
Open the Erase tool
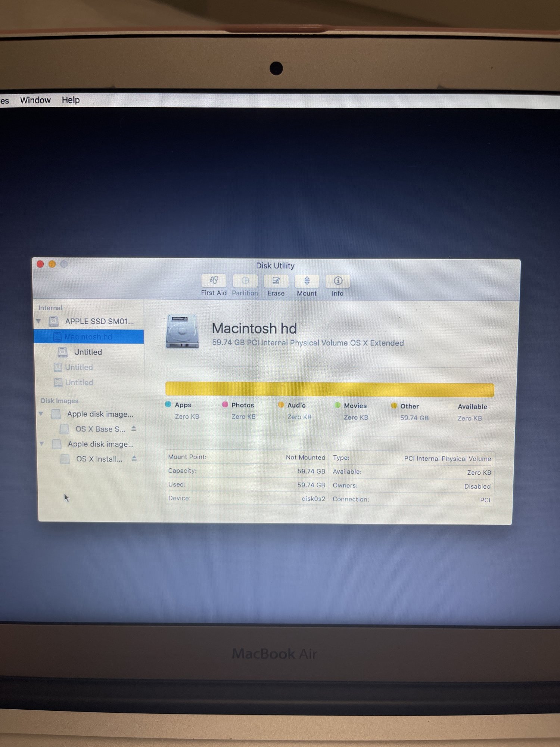pyautogui.click(x=276, y=281)
